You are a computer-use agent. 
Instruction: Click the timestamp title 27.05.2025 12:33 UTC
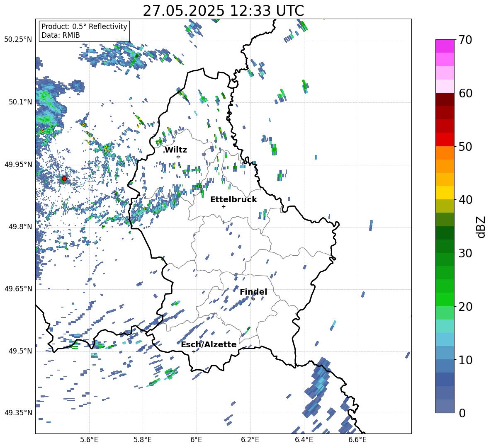pyautogui.click(x=223, y=11)
